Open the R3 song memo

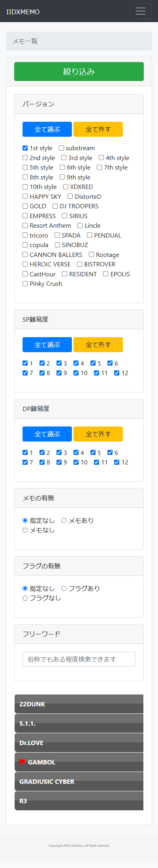pyautogui.click(x=79, y=801)
